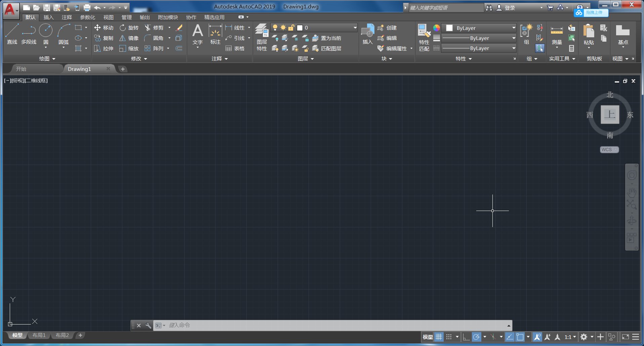
Task: Select the Arc (圆弧) tool
Action: 64,34
